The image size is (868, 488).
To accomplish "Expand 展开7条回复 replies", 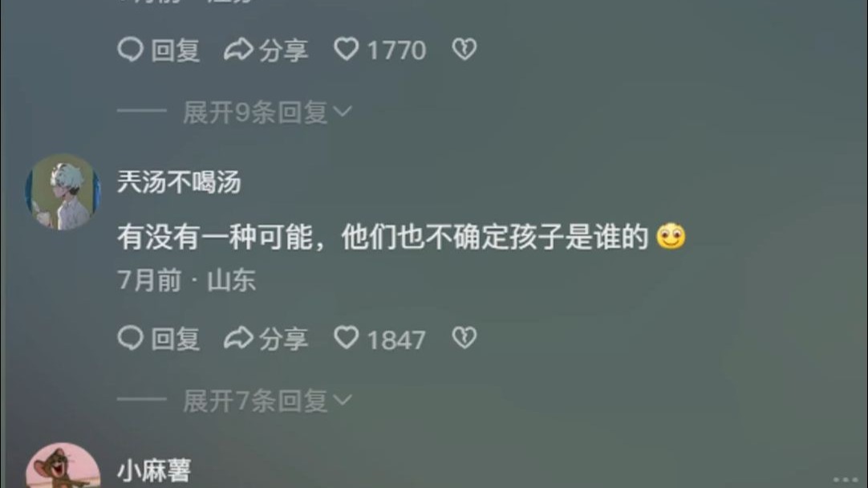I will pyautogui.click(x=267, y=401).
